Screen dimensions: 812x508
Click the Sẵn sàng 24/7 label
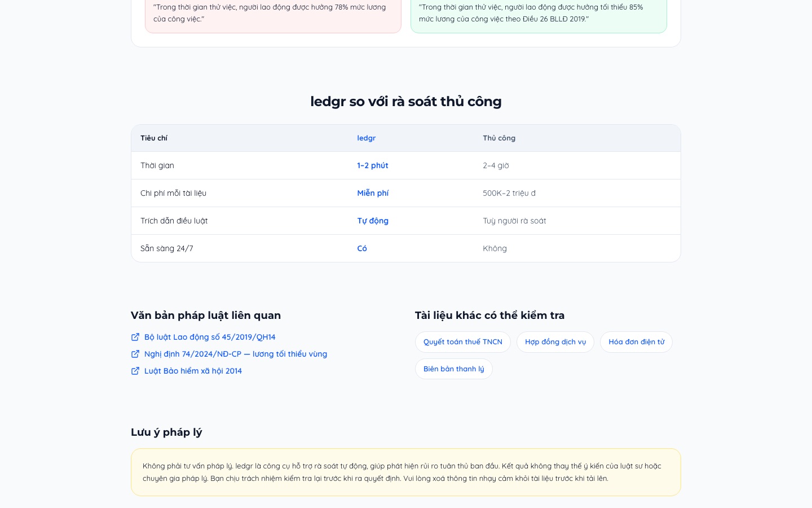point(167,248)
